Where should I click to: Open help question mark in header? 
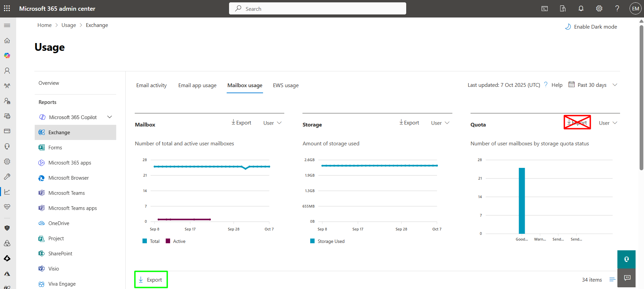[x=617, y=9]
